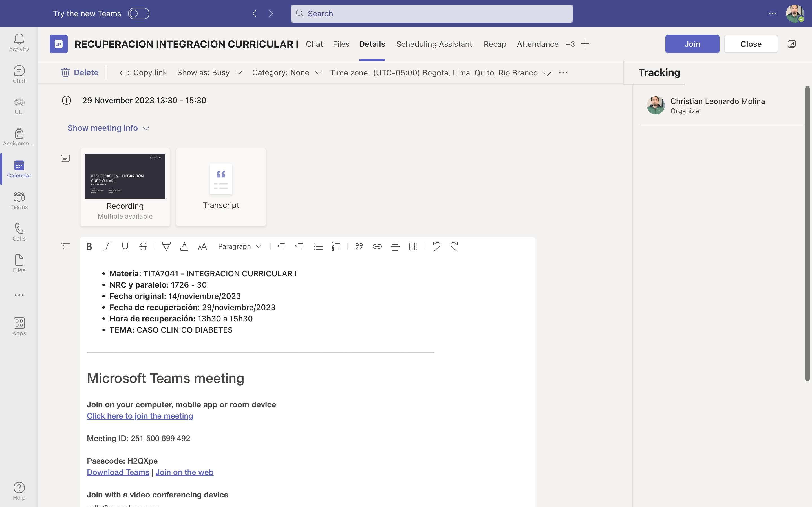Pop out meeting into new window
The height and width of the screenshot is (507, 812).
coord(791,44)
